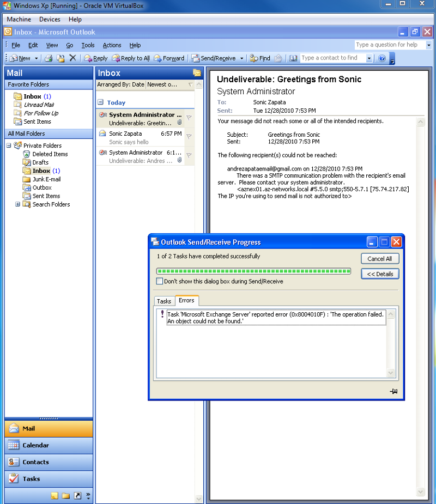Click the New mail message icon
Image resolution: width=436 pixels, height=504 pixels.
coord(14,58)
